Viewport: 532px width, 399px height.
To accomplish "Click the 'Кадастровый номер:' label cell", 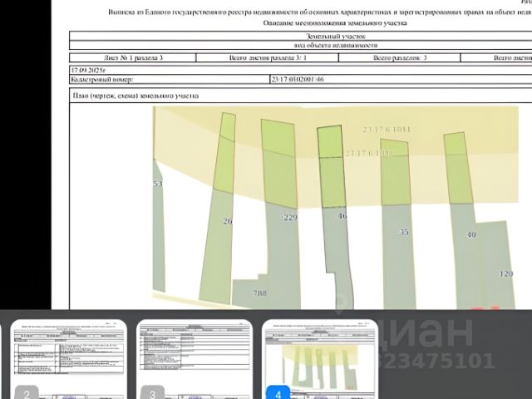I will [x=170, y=80].
